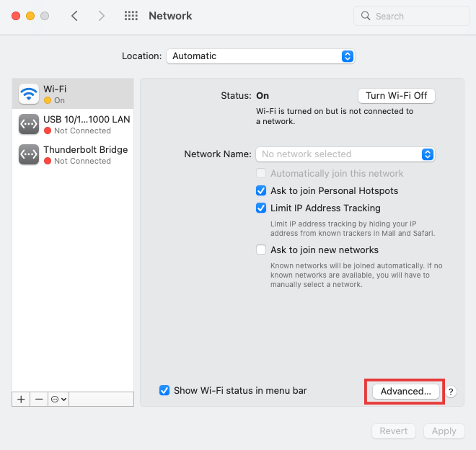Open the help question mark button
This screenshot has height=450, width=476.
coord(451,392)
